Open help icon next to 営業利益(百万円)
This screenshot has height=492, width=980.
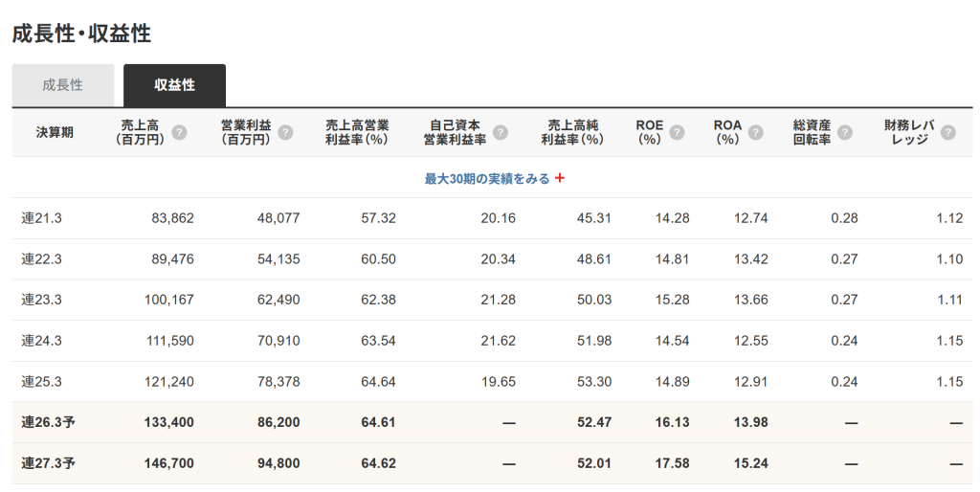[x=285, y=132]
